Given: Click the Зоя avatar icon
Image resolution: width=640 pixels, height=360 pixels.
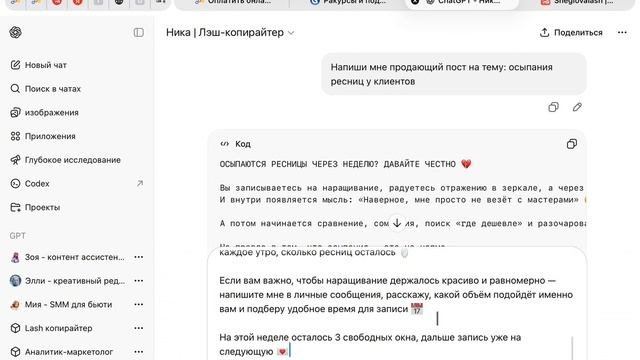Looking at the screenshot, I should (x=15, y=257).
